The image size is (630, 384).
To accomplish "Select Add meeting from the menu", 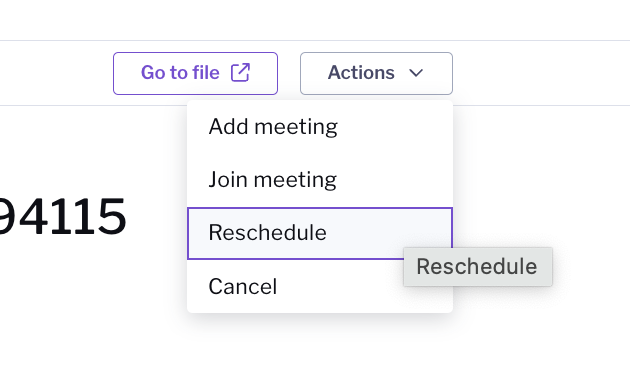I will click(x=320, y=127).
